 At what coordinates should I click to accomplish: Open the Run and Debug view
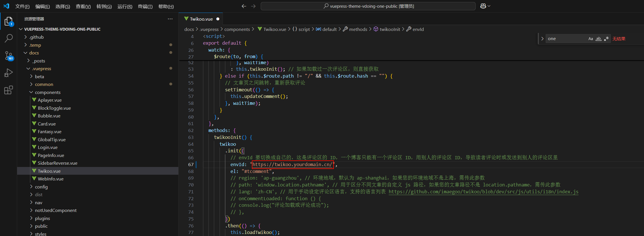(9, 73)
